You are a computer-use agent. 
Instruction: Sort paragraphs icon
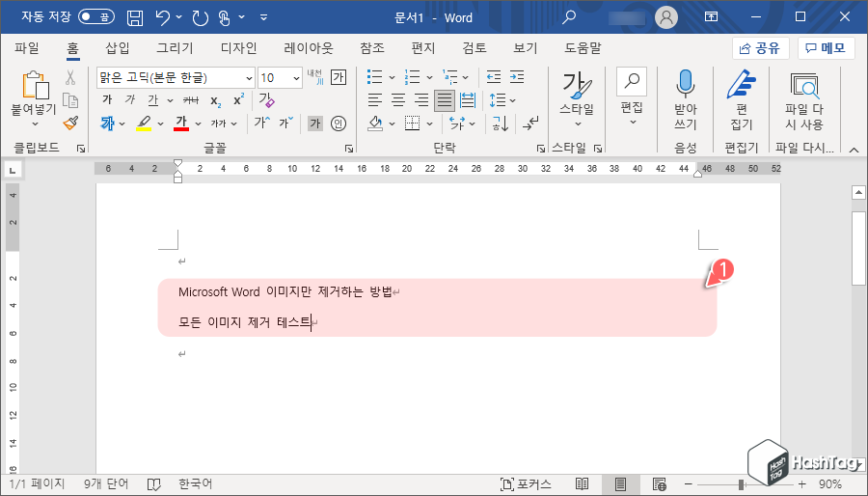point(500,124)
